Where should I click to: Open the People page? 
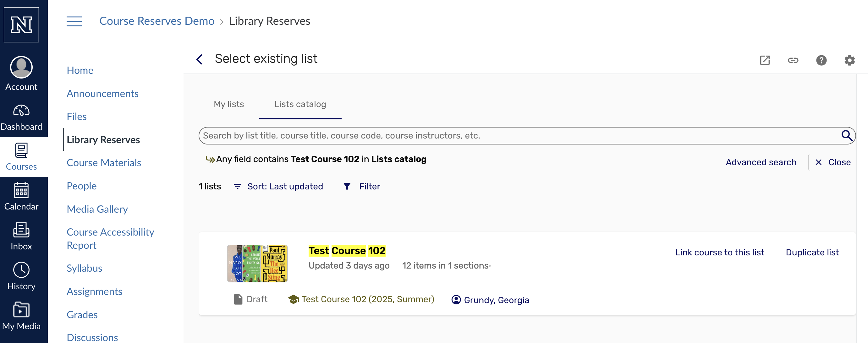tap(81, 186)
